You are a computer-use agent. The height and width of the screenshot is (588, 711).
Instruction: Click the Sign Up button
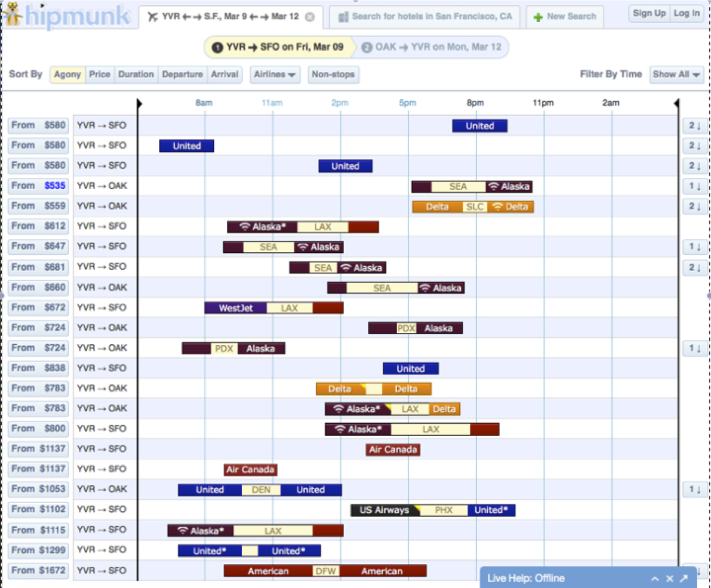649,13
